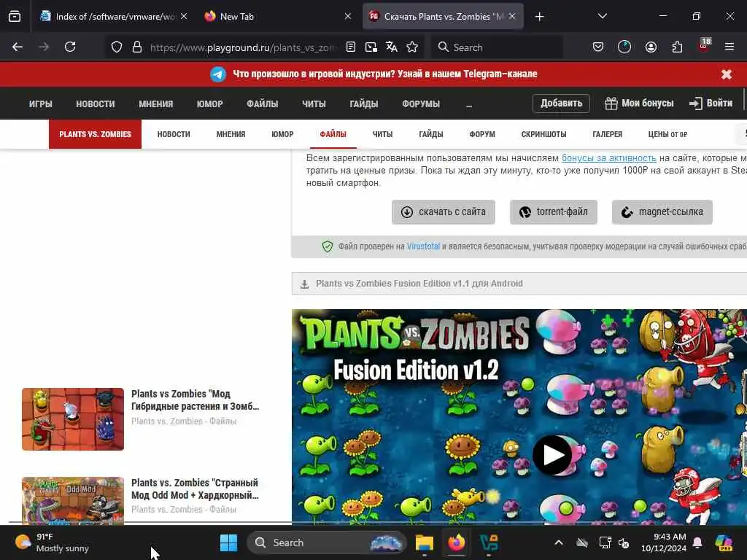
Task: Show site security via the padlock icon
Action: pos(136,47)
